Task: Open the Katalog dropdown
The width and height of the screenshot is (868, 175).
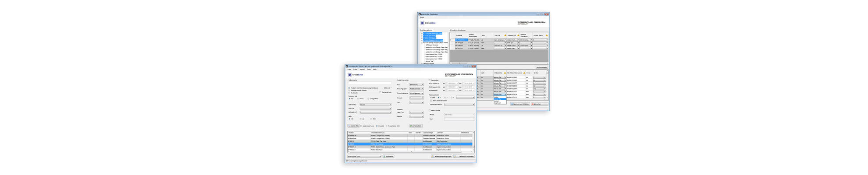Action: pyautogui.click(x=416, y=116)
